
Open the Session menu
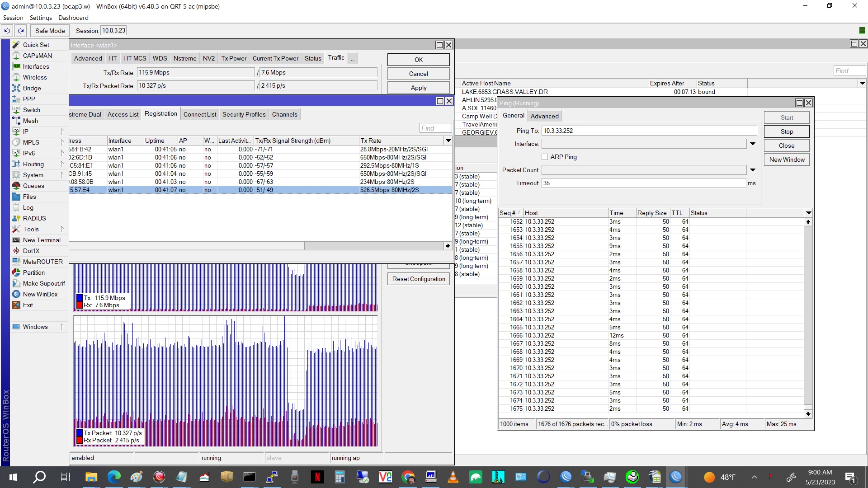pyautogui.click(x=13, y=18)
